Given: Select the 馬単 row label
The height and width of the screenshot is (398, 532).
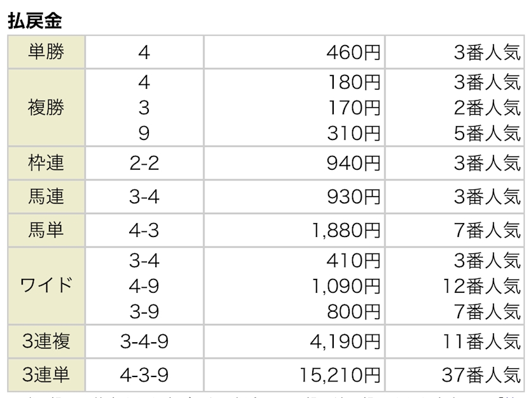Looking at the screenshot, I should 46,230.
